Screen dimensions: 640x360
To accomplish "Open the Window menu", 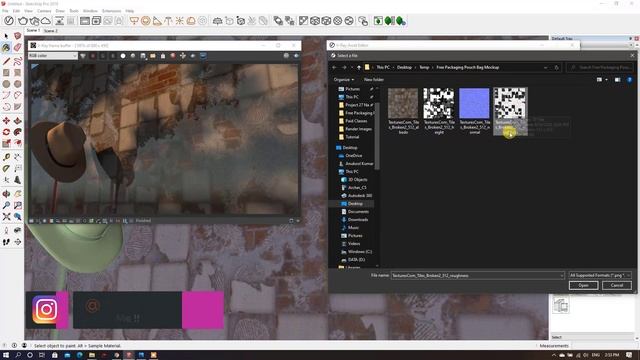I will click(90, 11).
